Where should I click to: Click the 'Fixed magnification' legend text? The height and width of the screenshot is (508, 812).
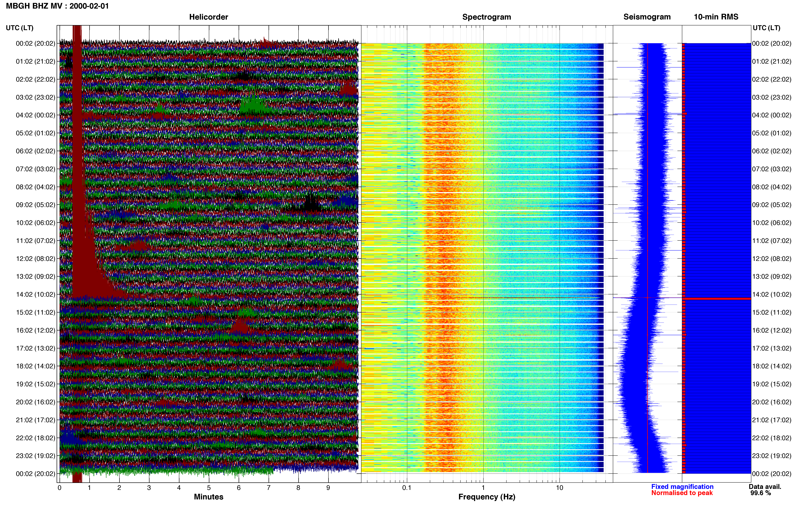682,487
